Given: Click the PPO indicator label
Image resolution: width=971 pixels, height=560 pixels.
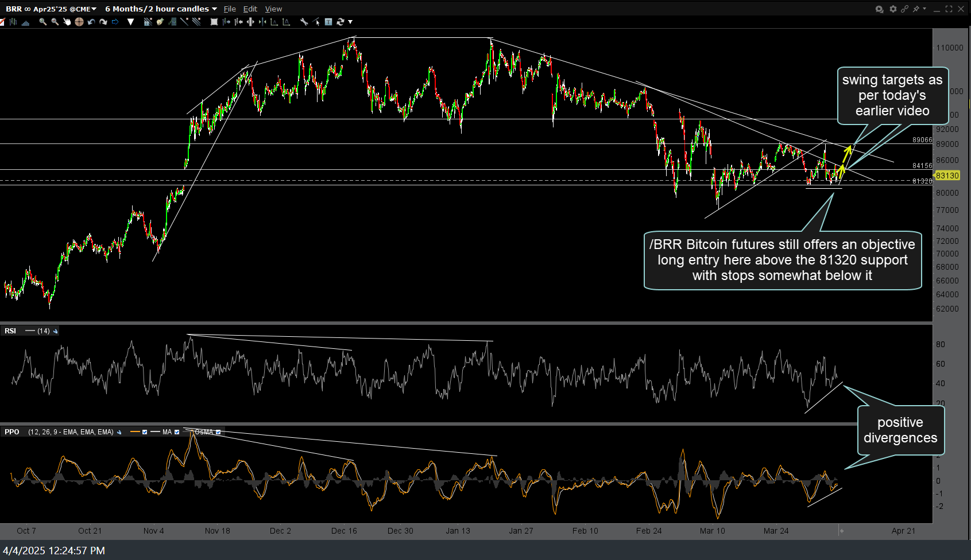Looking at the screenshot, I should pyautogui.click(x=11, y=432).
